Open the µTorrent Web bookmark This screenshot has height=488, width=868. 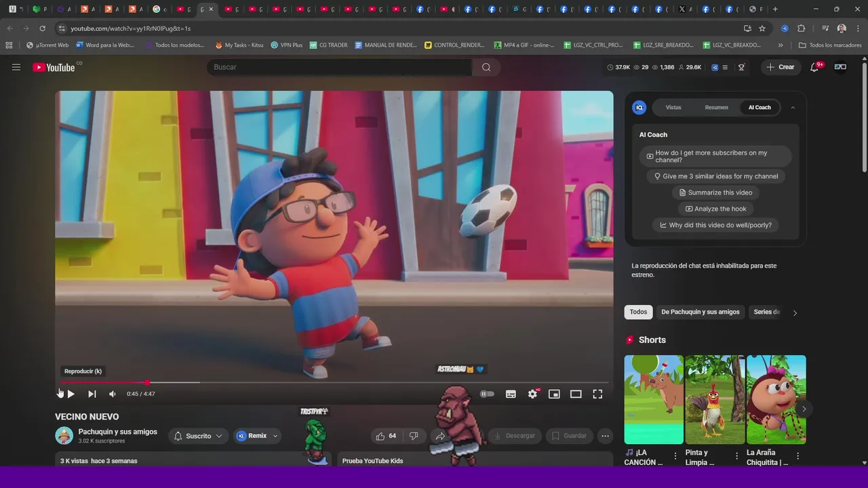47,45
